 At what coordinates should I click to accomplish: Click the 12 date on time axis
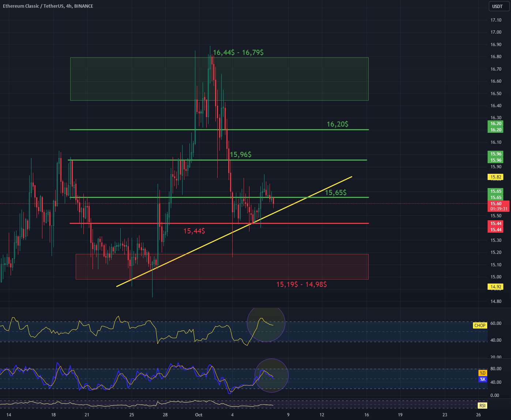[x=322, y=415]
